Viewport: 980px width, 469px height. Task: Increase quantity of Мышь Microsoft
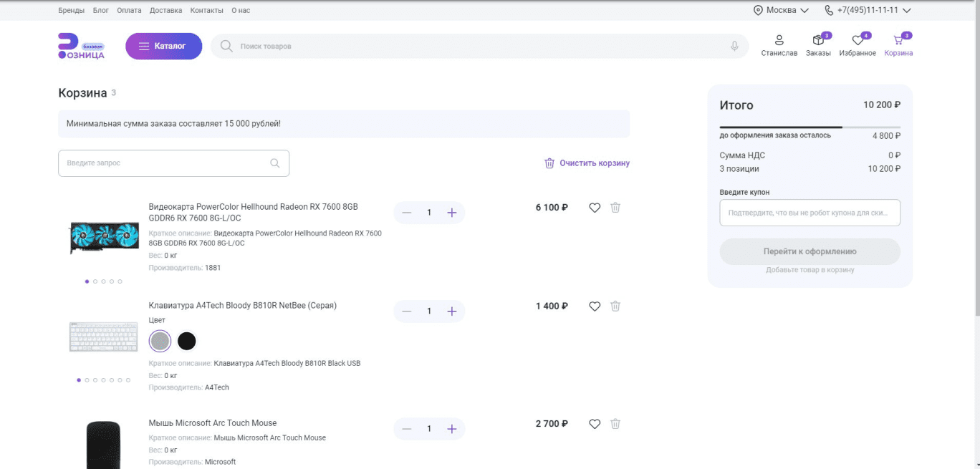click(x=451, y=429)
